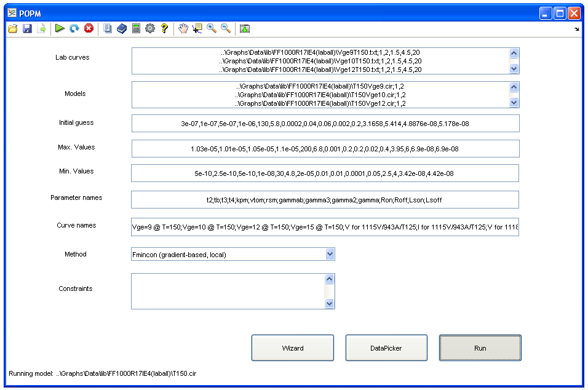
Task: Open settings via the gear icon
Action: (x=150, y=28)
